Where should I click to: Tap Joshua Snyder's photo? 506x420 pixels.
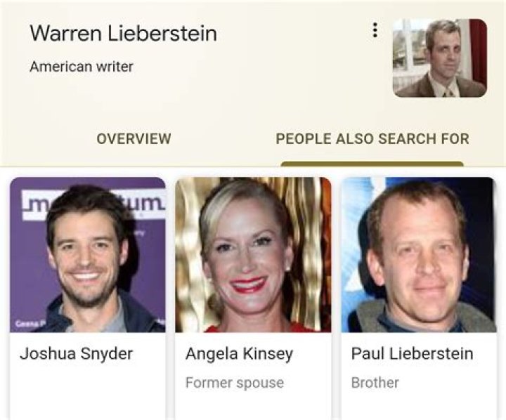pyautogui.click(x=88, y=254)
